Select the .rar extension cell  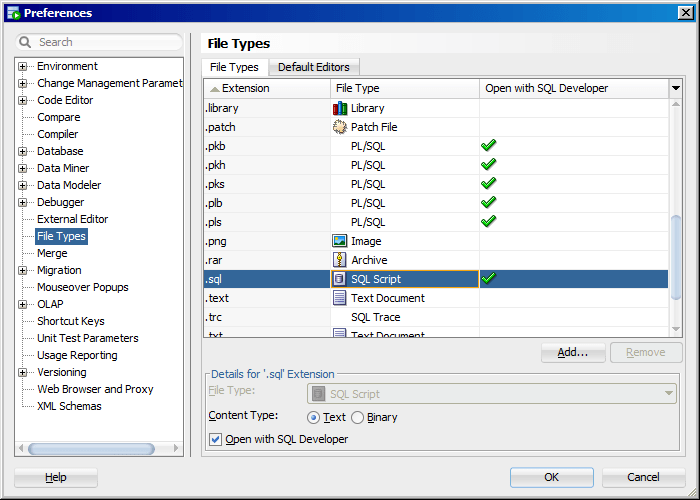(267, 260)
